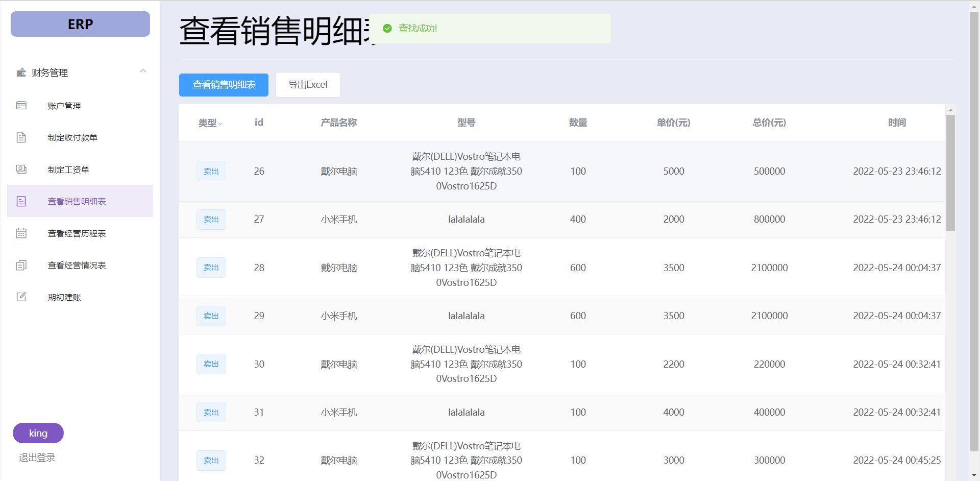Click time 2022-05-24 00:32:41 in row 31
The image size is (980, 481).
pos(897,412)
